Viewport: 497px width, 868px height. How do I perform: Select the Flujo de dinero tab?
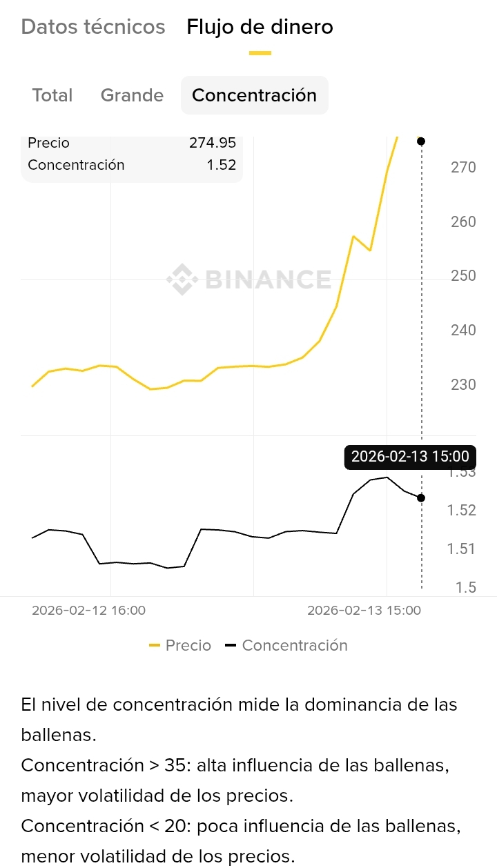coord(260,27)
